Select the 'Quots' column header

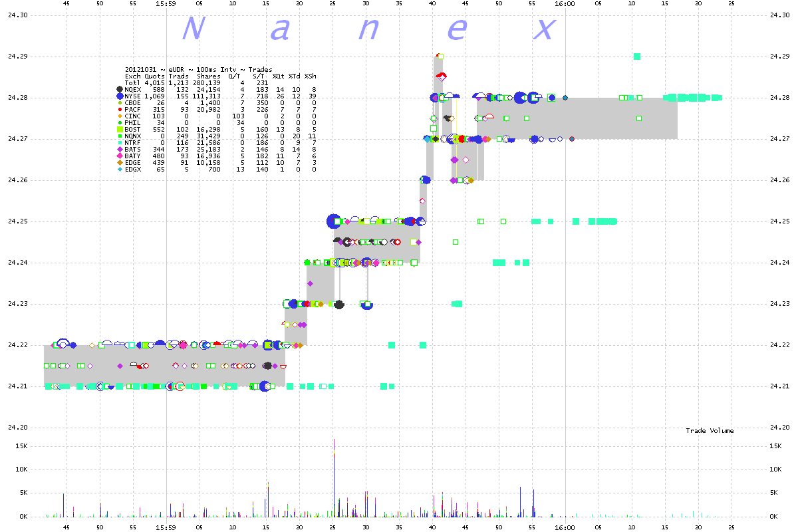click(155, 76)
